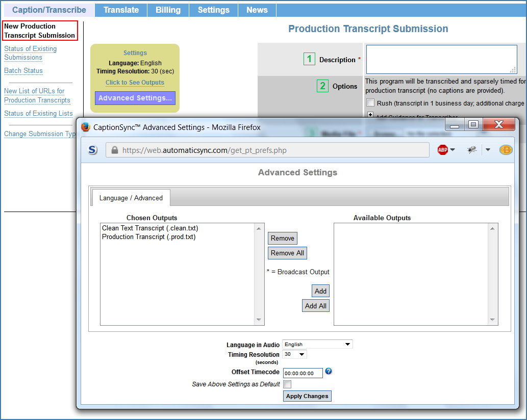The image size is (527, 420).
Task: Click the blue S site identity icon
Action: tap(92, 150)
